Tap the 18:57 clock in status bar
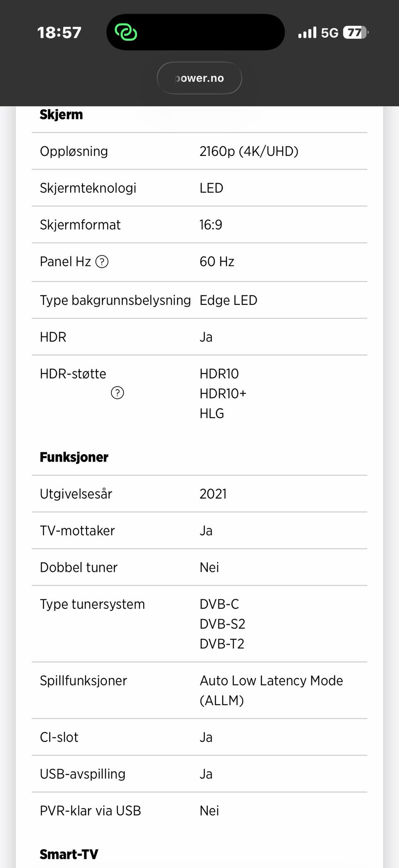This screenshot has height=868, width=399. click(59, 32)
